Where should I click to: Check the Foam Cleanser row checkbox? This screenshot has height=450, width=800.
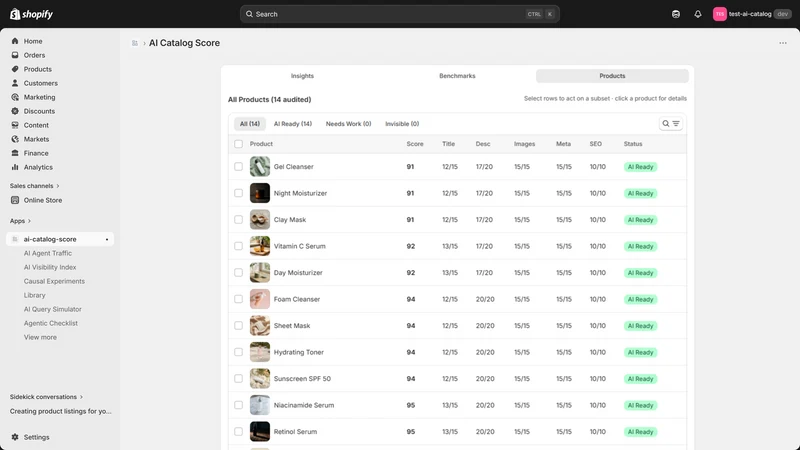point(238,299)
